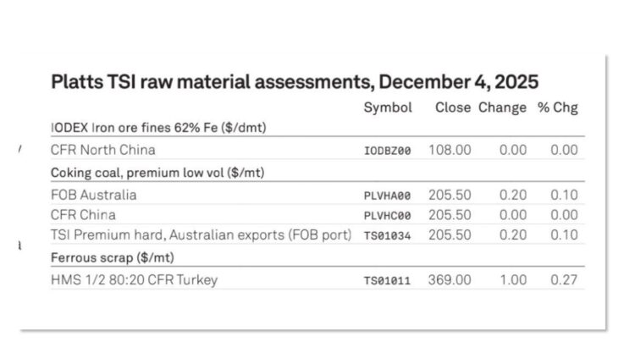Click the Symbol column header
The image size is (635, 364).
388,108
